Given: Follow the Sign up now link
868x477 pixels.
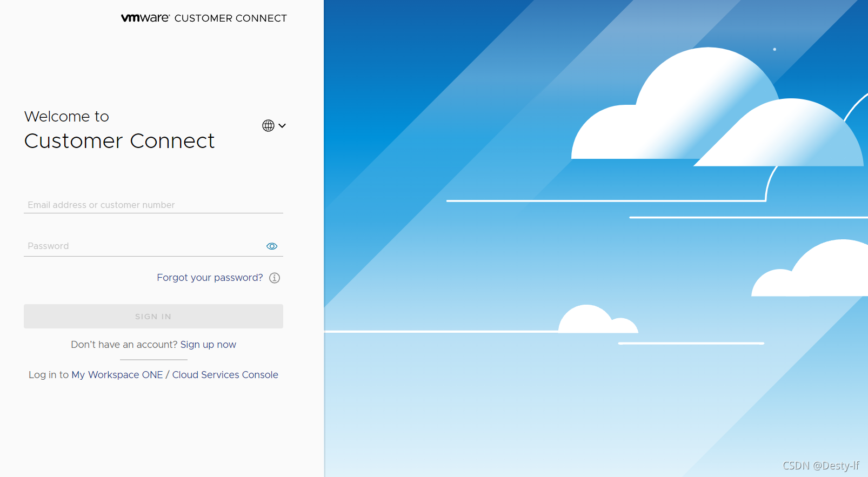Looking at the screenshot, I should pyautogui.click(x=208, y=345).
